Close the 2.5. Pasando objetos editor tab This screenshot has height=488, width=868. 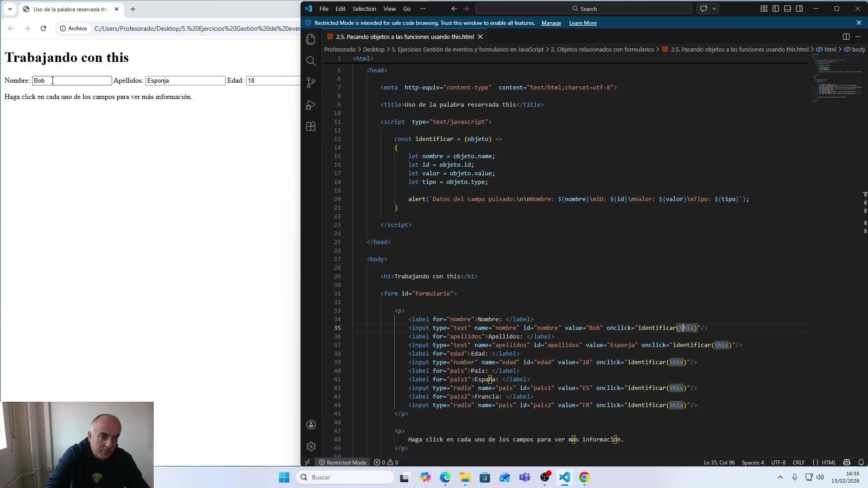(x=480, y=37)
